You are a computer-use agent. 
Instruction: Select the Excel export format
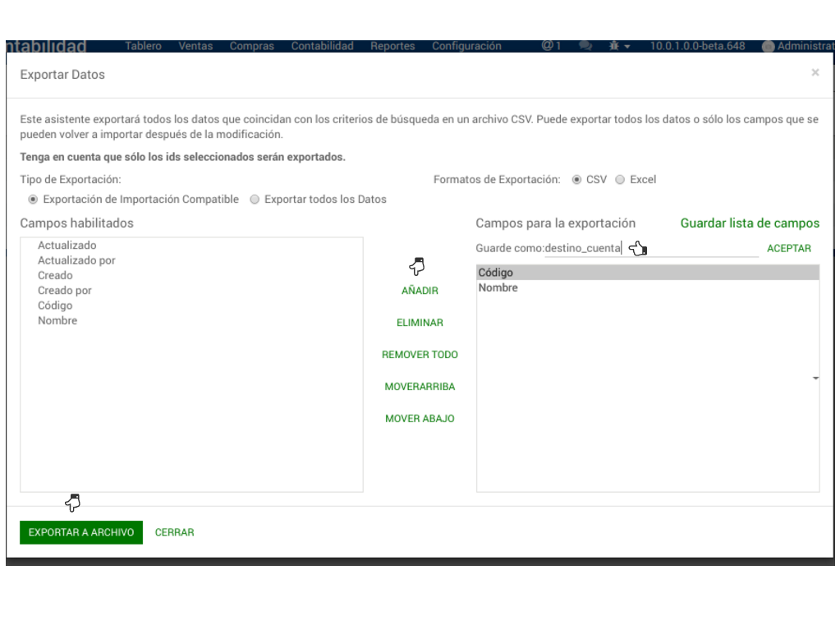tap(621, 180)
